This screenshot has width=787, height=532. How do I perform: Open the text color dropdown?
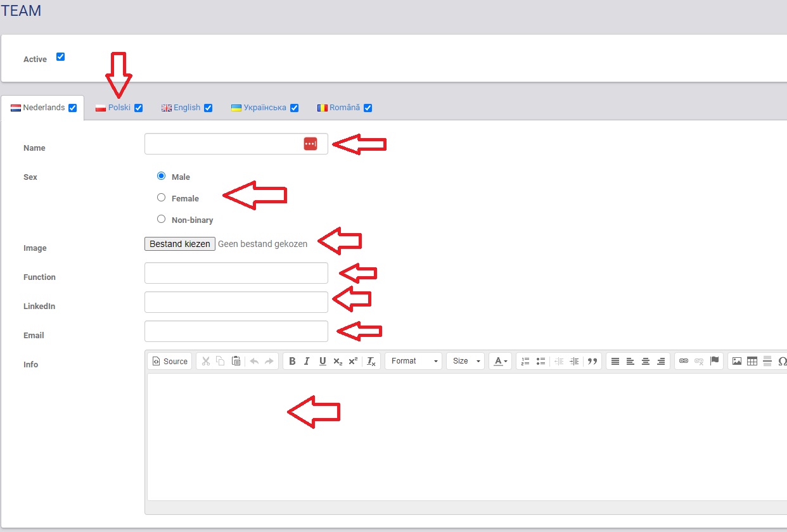click(500, 361)
